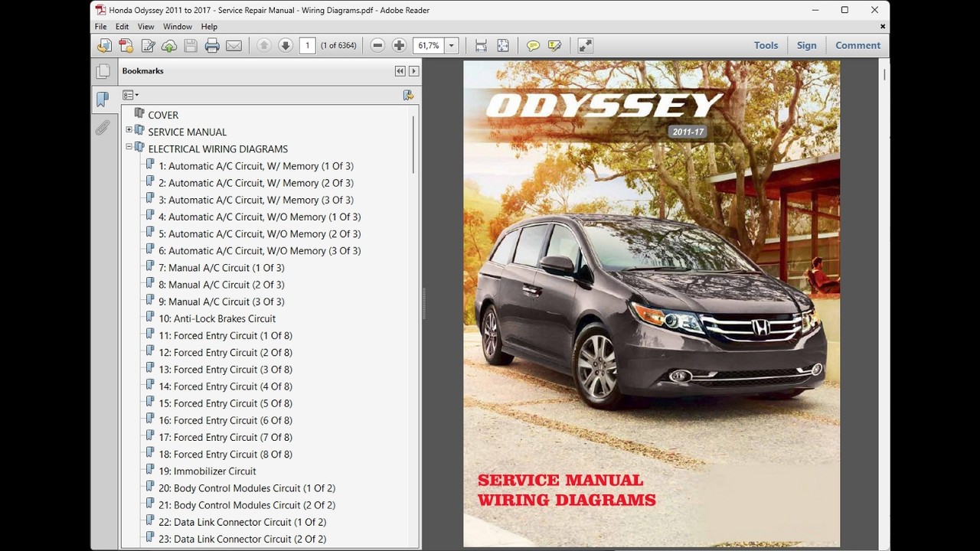Open the Help menu

(209, 27)
